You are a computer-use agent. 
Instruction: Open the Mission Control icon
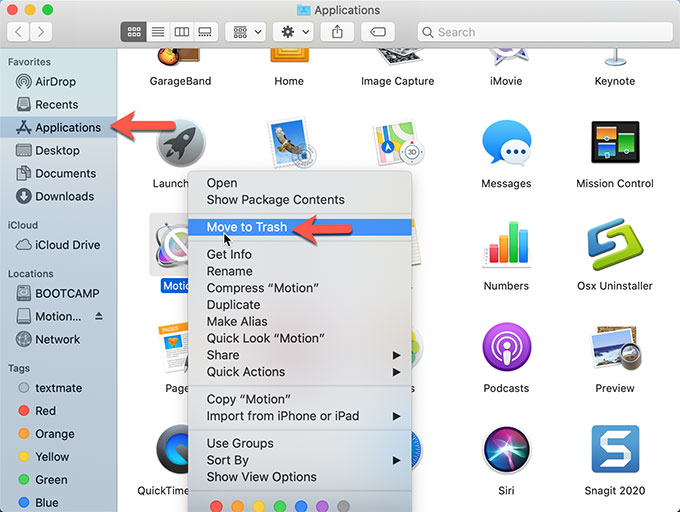click(x=614, y=148)
